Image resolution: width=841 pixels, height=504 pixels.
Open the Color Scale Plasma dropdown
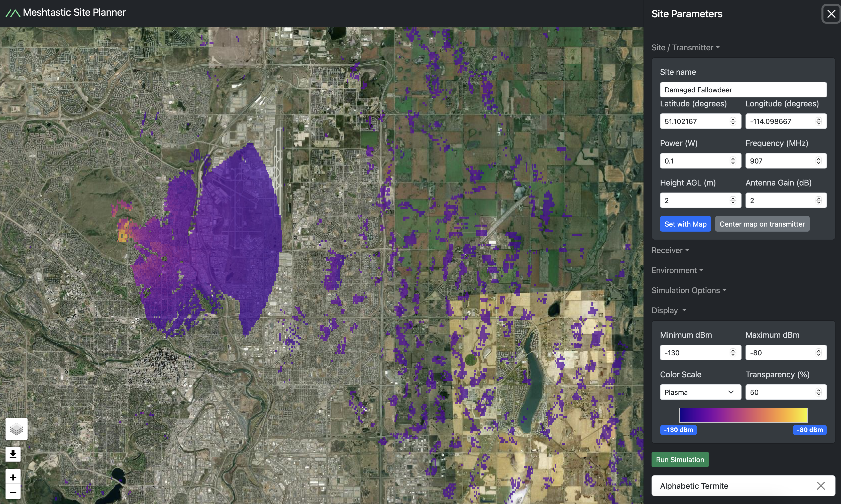700,392
